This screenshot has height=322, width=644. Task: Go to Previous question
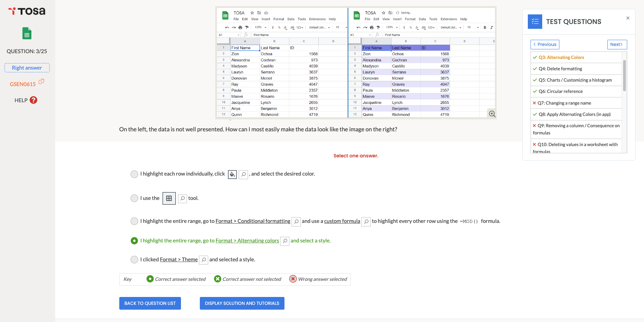click(545, 45)
